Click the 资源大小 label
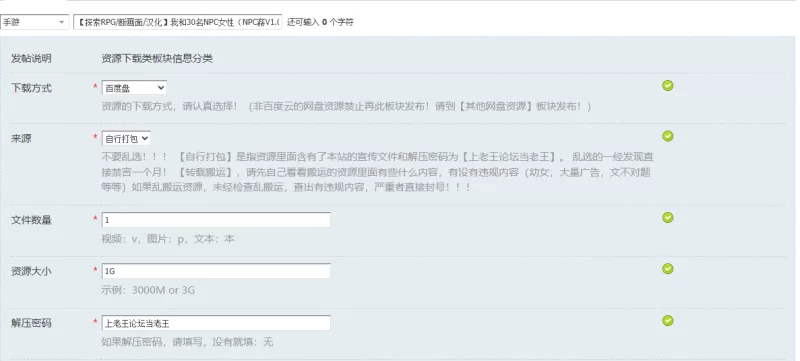Image resolution: width=800 pixels, height=361 pixels. point(31,271)
